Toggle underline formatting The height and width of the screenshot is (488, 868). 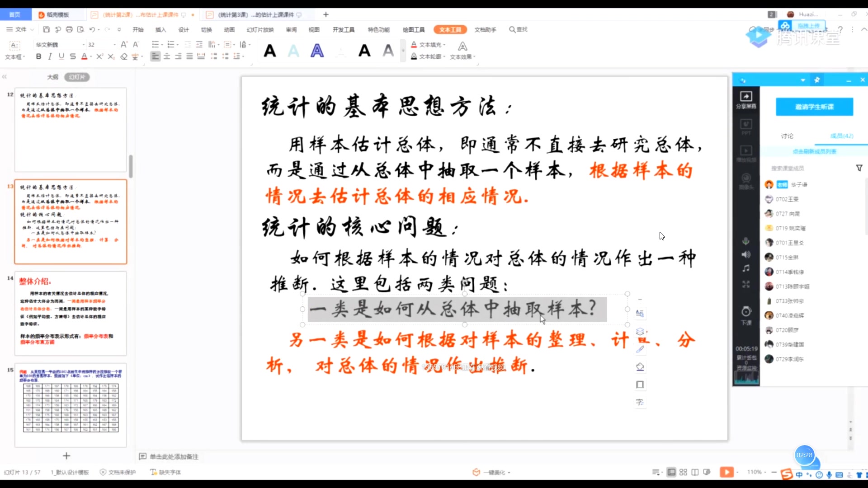coord(61,56)
